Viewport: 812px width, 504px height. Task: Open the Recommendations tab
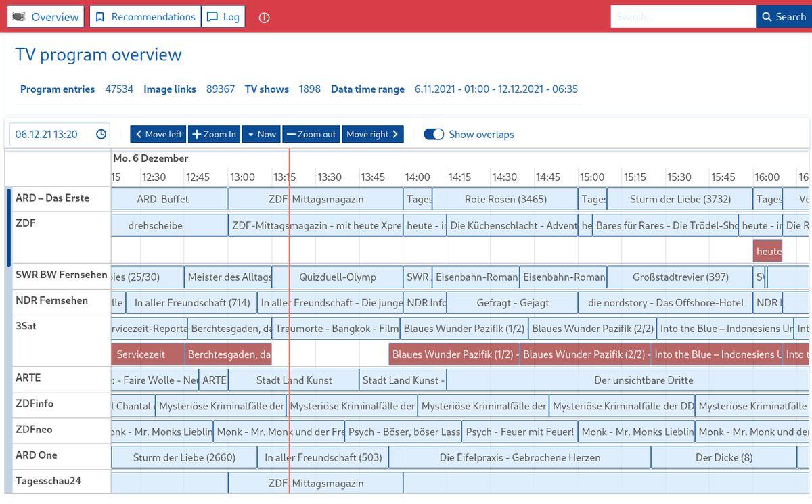(145, 17)
